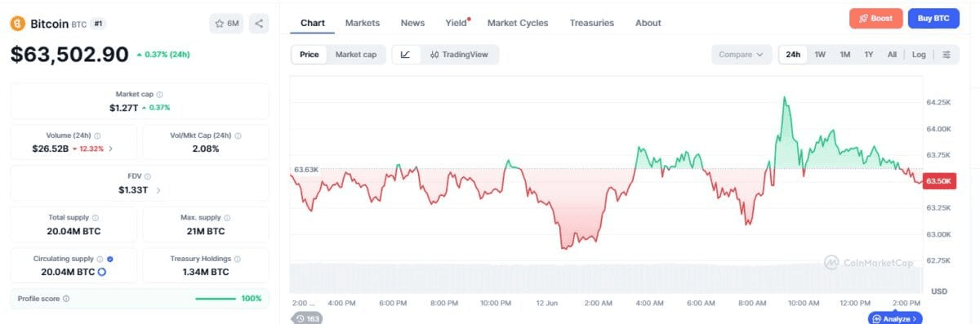Screen dimensions: 980x324
Task: Click the Profile score progress bar
Action: coord(216,299)
